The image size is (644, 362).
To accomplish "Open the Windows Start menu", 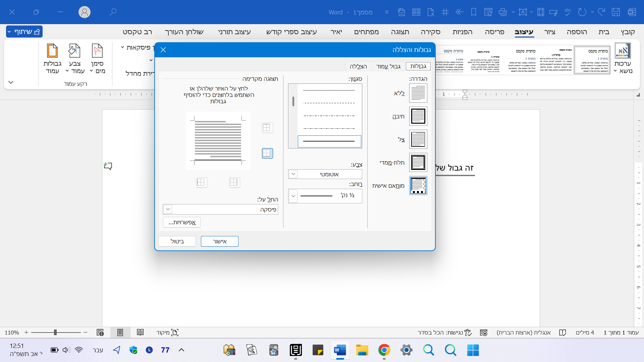I will pyautogui.click(x=473, y=350).
